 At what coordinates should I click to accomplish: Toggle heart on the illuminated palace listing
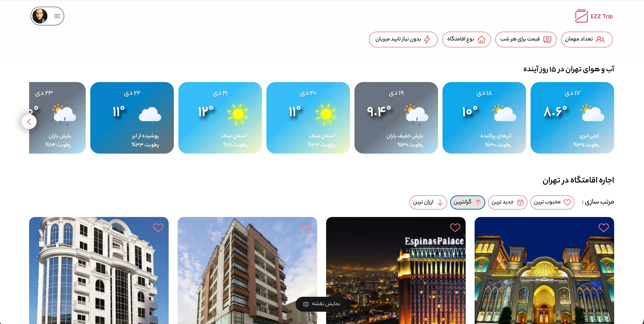(x=603, y=228)
